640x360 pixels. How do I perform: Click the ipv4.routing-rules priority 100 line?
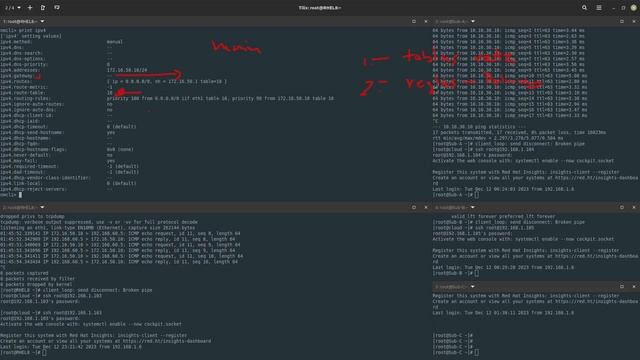220,98
